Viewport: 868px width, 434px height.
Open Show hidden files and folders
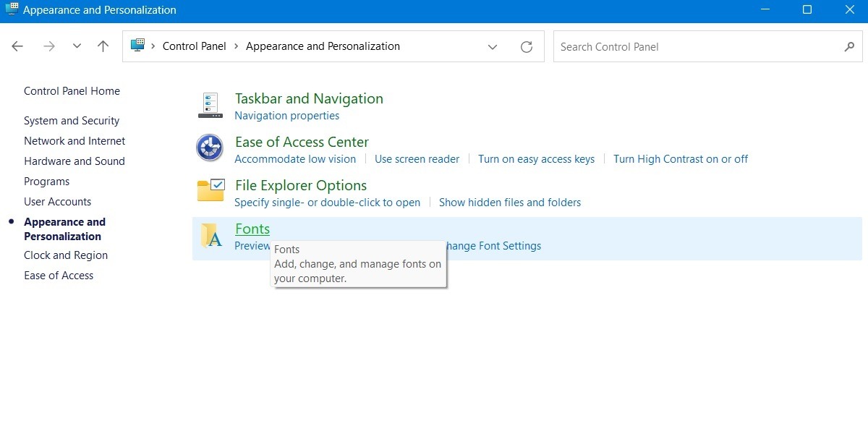click(510, 202)
